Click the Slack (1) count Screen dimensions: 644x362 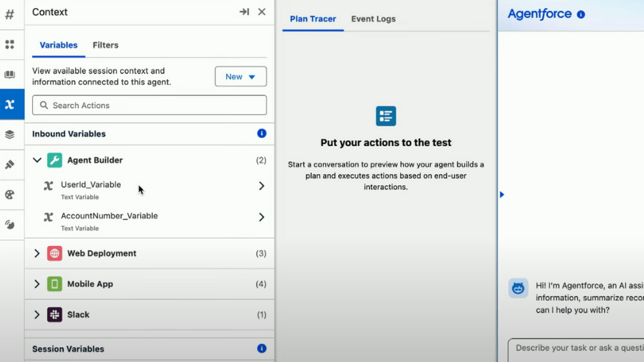pos(262,315)
